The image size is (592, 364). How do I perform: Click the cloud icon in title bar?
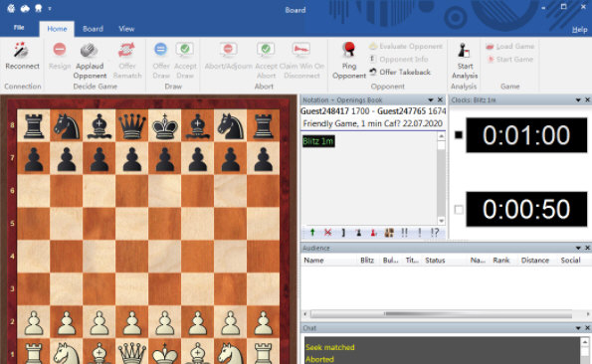(x=25, y=8)
